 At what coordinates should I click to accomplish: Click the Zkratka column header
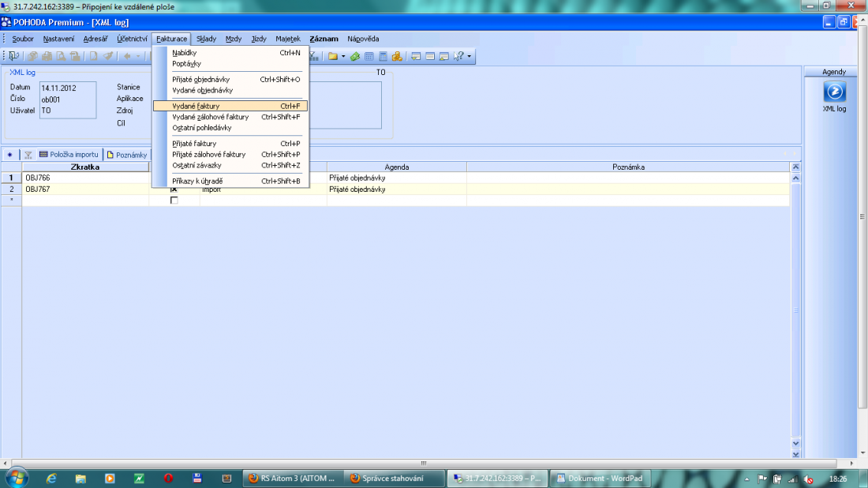[x=84, y=167]
